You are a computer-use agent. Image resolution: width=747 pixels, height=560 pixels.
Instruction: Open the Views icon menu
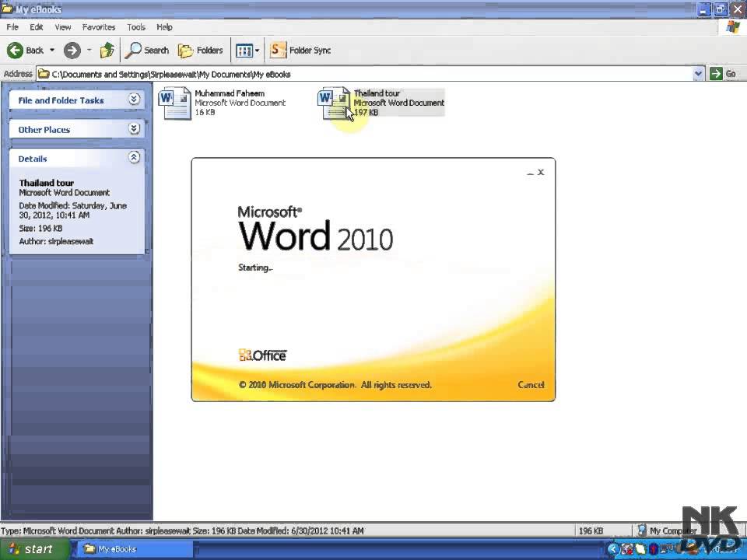click(x=244, y=50)
